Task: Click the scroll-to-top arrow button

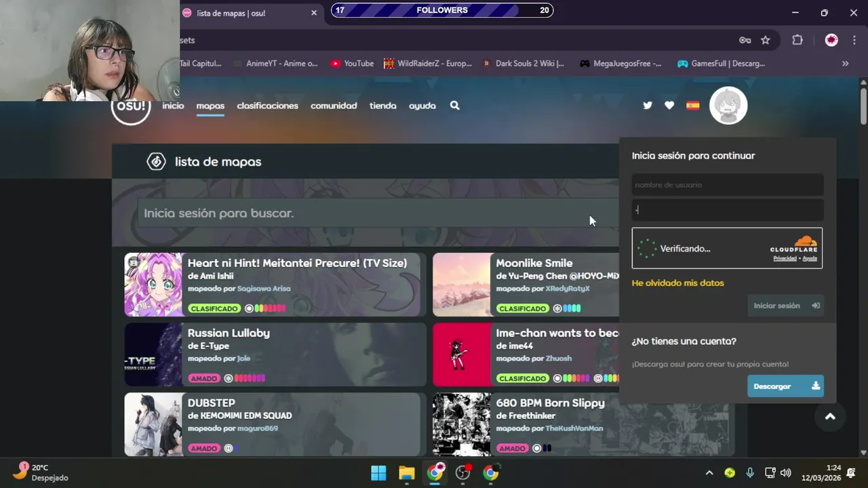Action: 830,417
